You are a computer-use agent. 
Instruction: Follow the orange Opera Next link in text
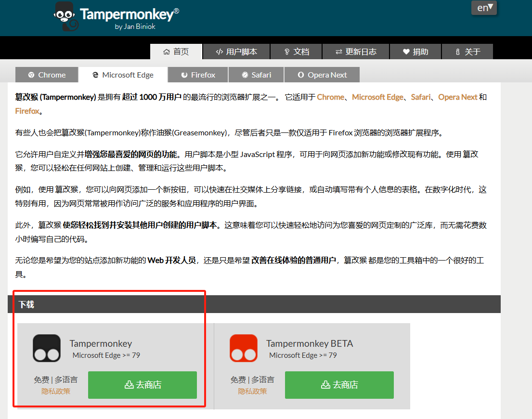(x=458, y=97)
